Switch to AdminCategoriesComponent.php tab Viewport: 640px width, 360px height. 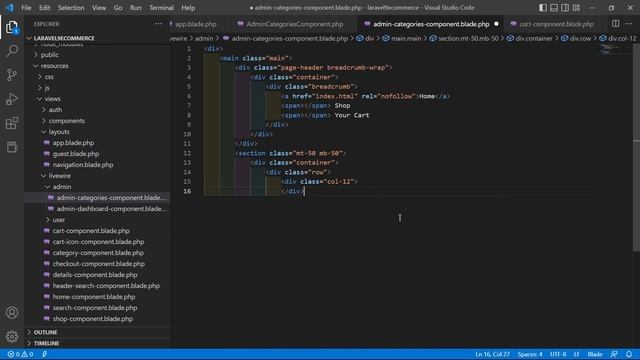(295, 24)
